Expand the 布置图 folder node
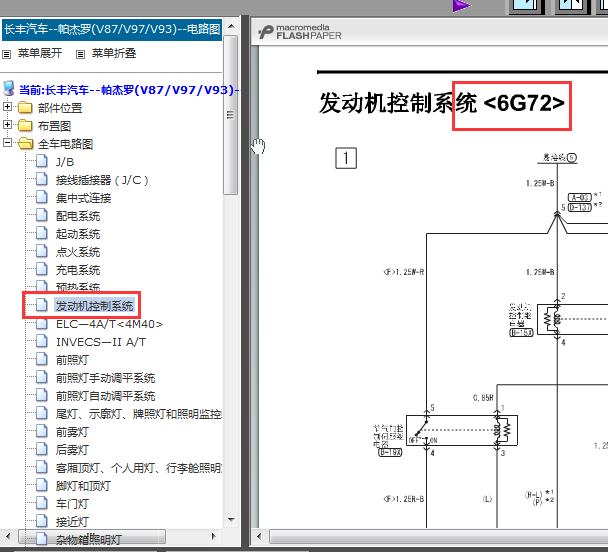 pos(7,124)
